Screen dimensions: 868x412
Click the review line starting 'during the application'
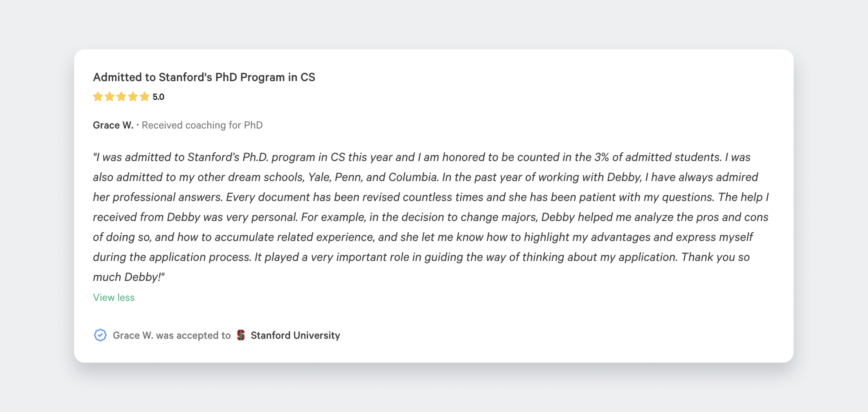tap(421, 257)
